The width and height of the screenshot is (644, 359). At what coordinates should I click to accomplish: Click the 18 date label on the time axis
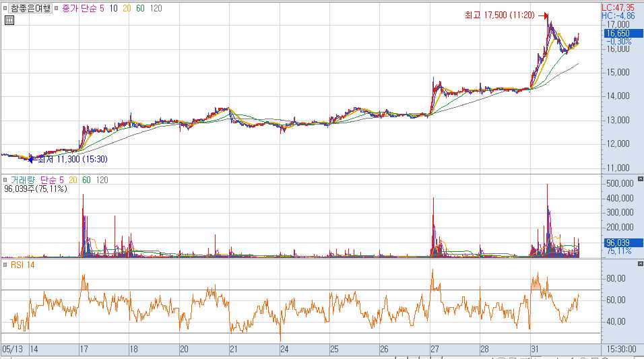134,350
